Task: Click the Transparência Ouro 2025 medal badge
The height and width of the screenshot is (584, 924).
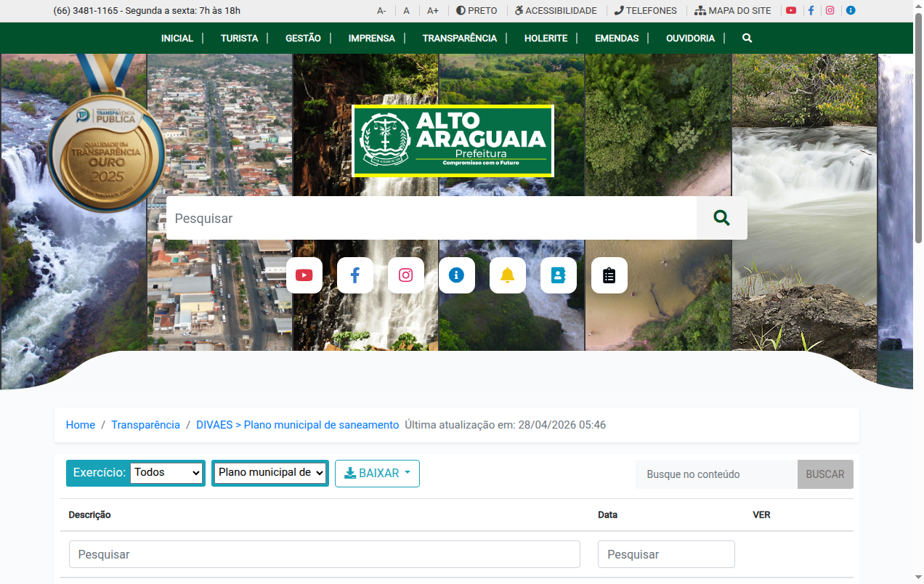Action: pos(107,134)
